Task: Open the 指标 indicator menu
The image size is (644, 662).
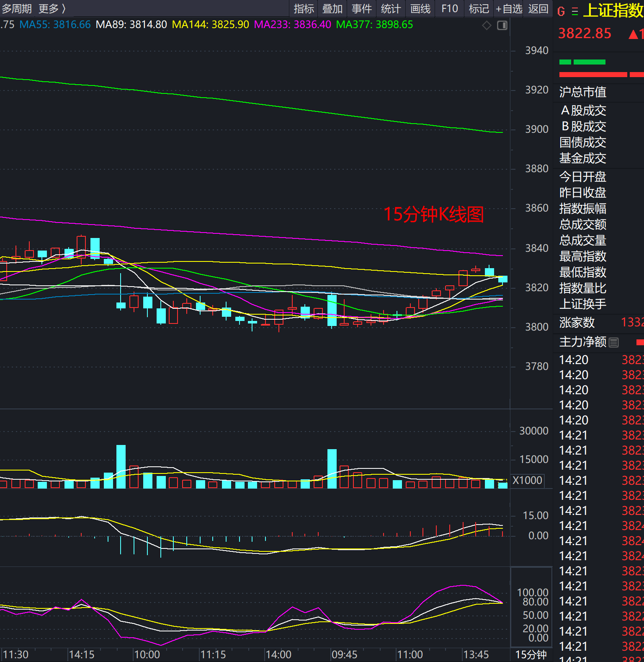Action: 304,9
